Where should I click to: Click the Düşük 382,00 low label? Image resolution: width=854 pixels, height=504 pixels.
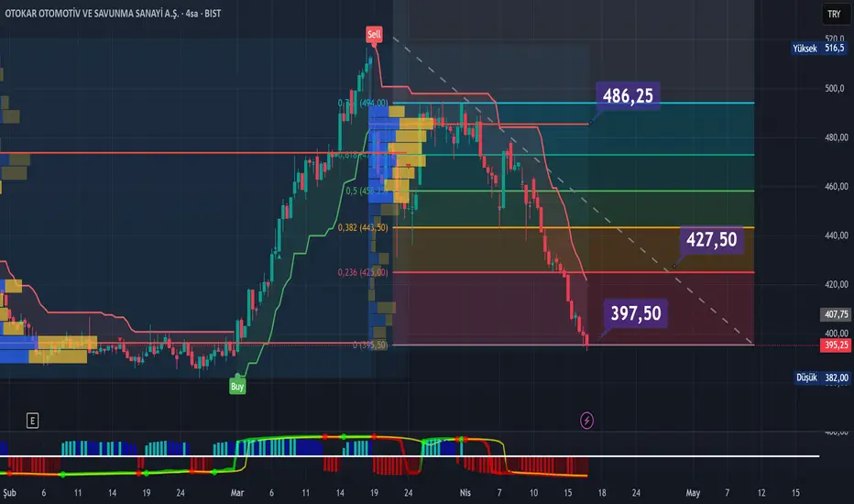tap(822, 378)
